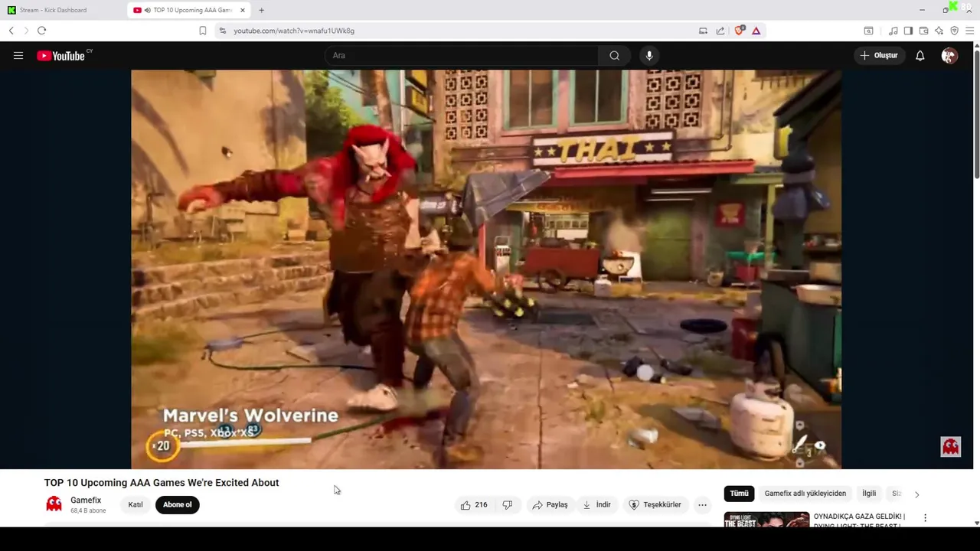This screenshot has height=551, width=980.
Task: Show more chips with the right chevron
Action: tap(916, 494)
